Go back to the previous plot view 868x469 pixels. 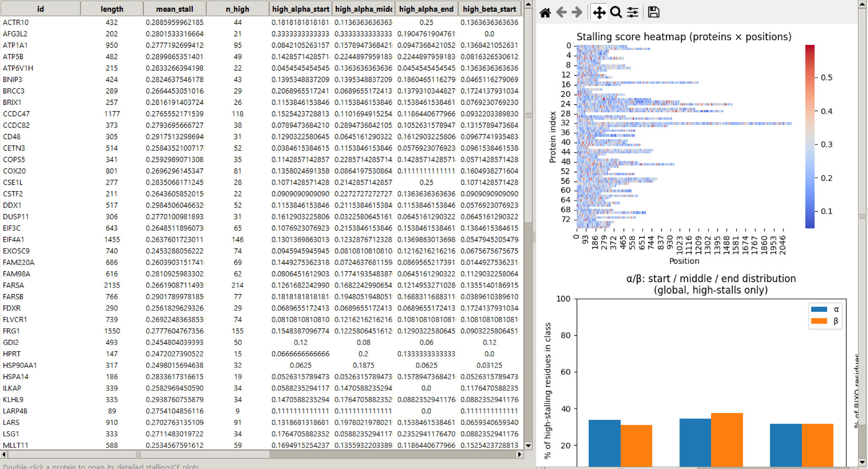click(562, 12)
